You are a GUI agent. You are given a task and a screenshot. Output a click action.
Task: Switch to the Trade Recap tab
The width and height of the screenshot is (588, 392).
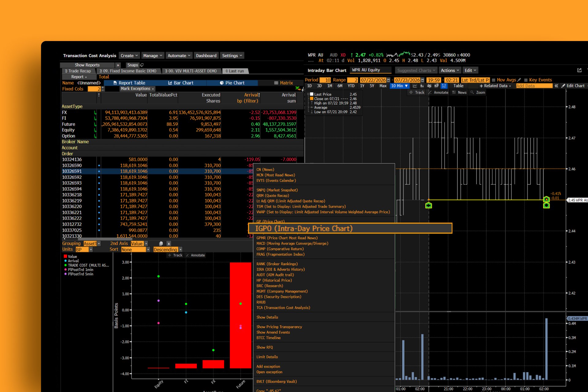pyautogui.click(x=78, y=71)
